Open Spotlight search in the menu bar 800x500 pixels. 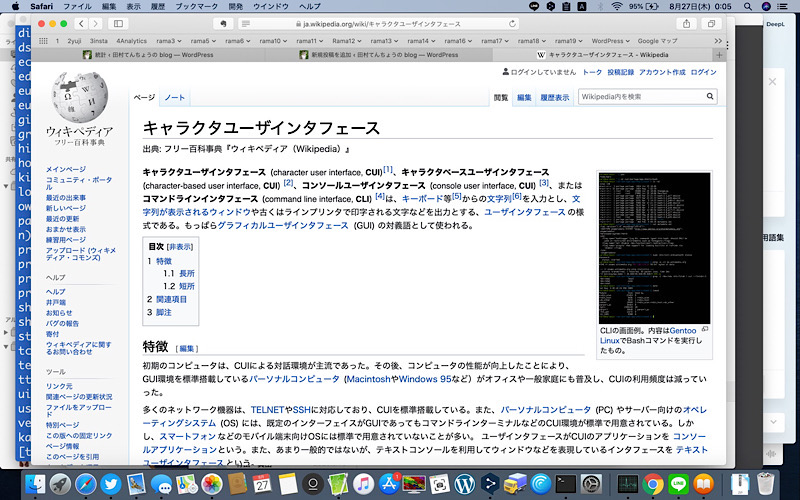coord(747,7)
